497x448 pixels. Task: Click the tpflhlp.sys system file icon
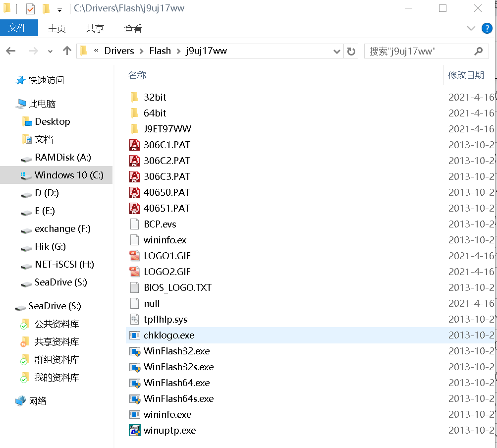134,319
